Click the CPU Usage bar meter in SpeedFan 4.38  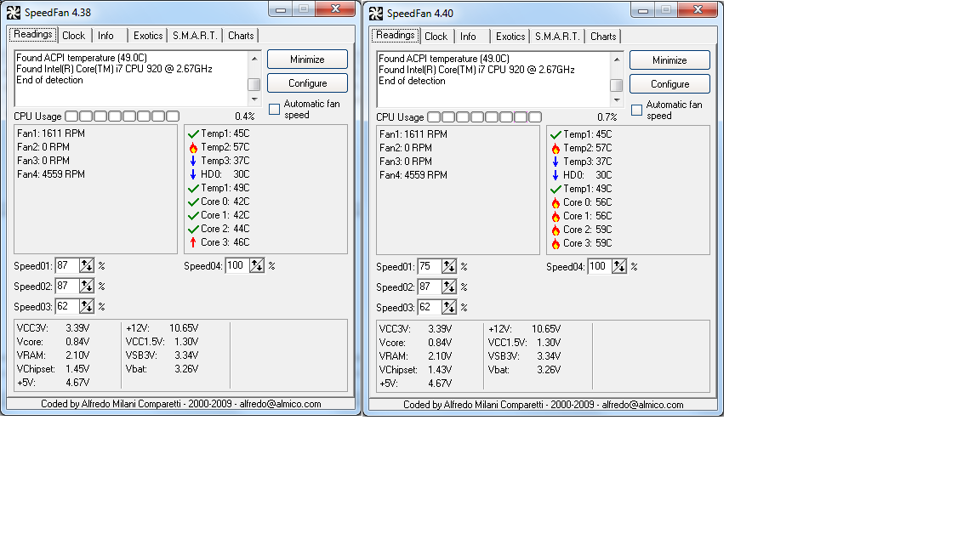(122, 116)
